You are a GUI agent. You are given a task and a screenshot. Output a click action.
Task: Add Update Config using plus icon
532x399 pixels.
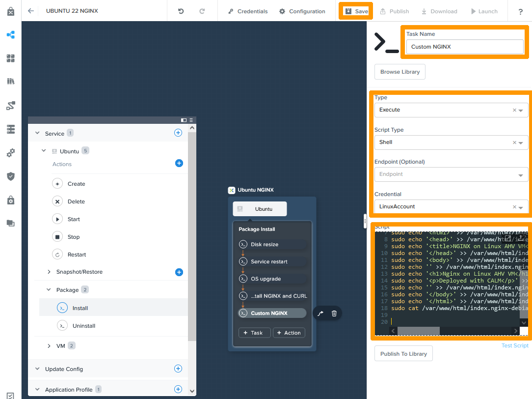click(178, 369)
